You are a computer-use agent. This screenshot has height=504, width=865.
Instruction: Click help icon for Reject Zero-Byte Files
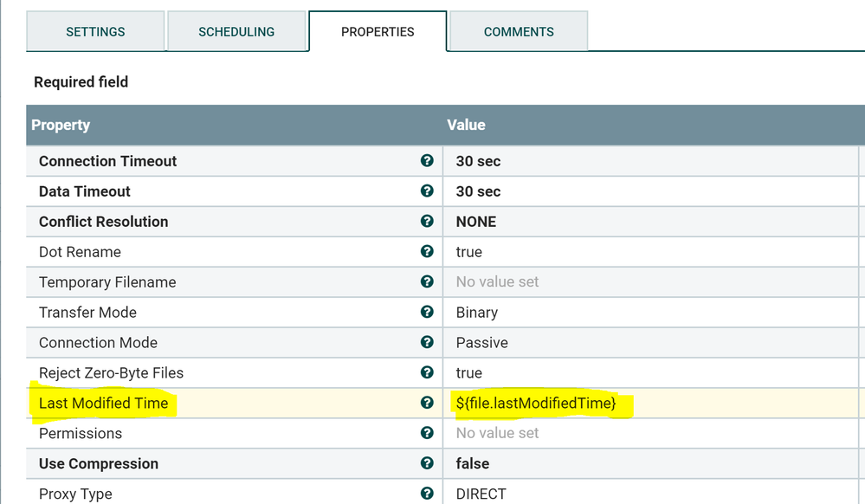click(427, 372)
